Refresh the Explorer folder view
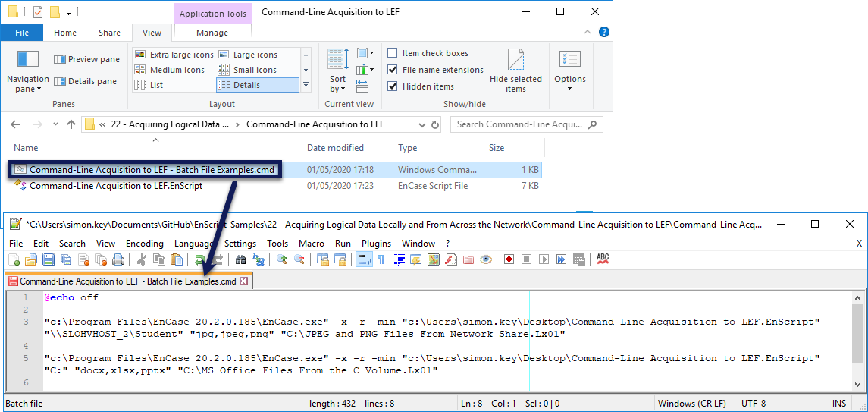 coord(435,124)
